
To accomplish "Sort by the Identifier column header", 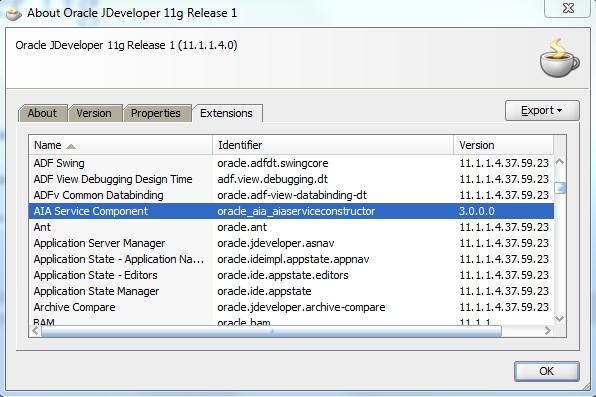I will (333, 145).
